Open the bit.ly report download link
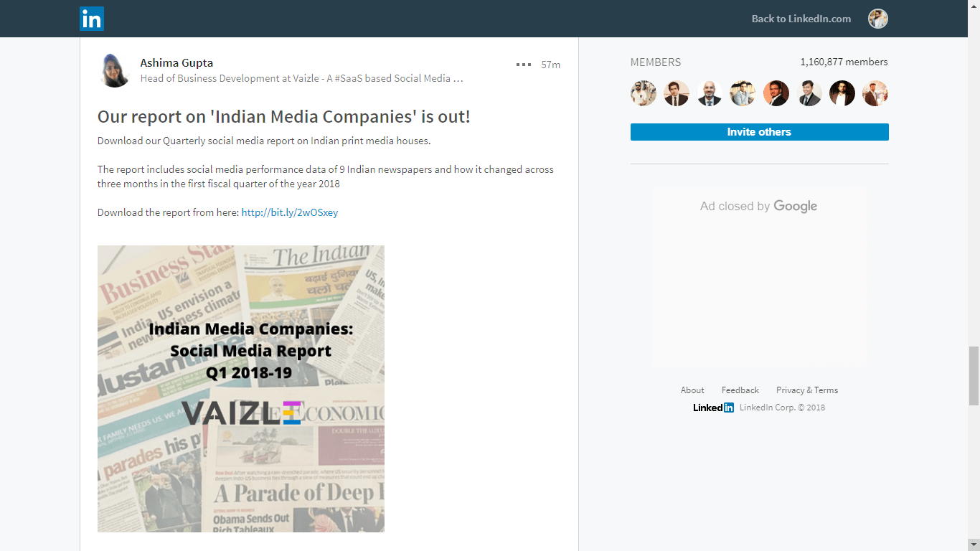This screenshot has height=551, width=980. (x=290, y=212)
